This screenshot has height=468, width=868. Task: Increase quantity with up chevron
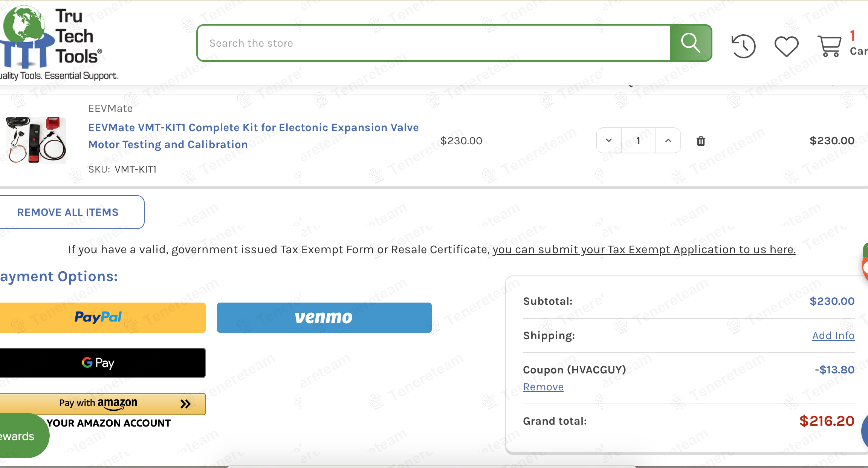(x=668, y=141)
